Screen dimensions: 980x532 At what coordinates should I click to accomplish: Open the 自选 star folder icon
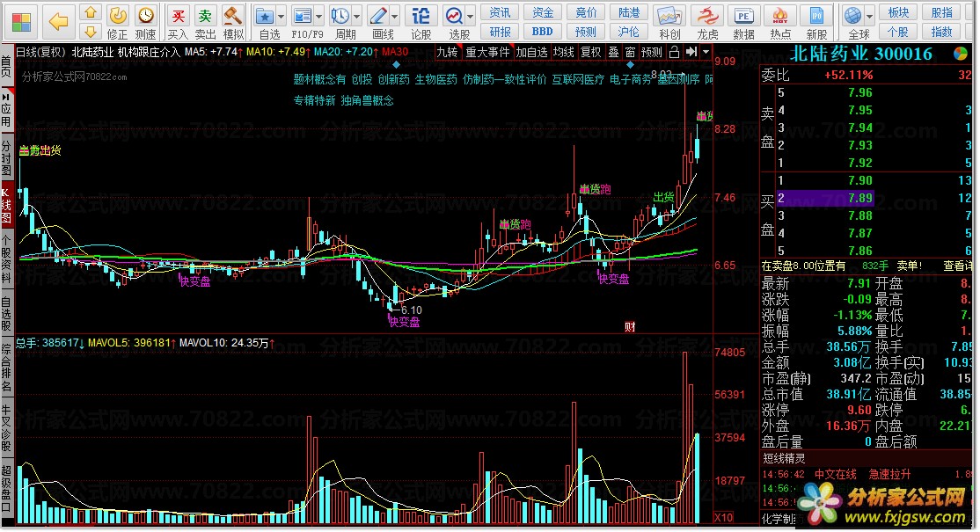pyautogui.click(x=266, y=17)
